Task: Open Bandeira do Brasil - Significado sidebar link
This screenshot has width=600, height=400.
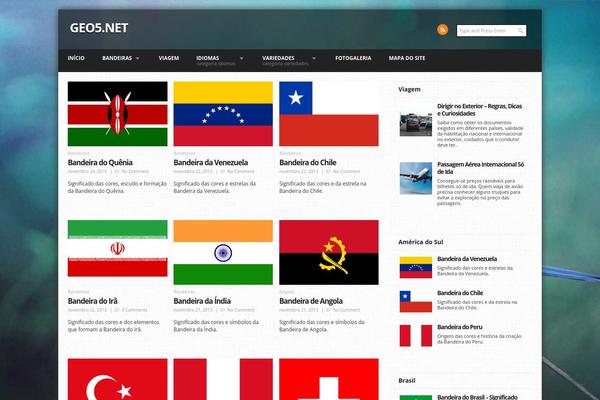Action: pos(477,397)
